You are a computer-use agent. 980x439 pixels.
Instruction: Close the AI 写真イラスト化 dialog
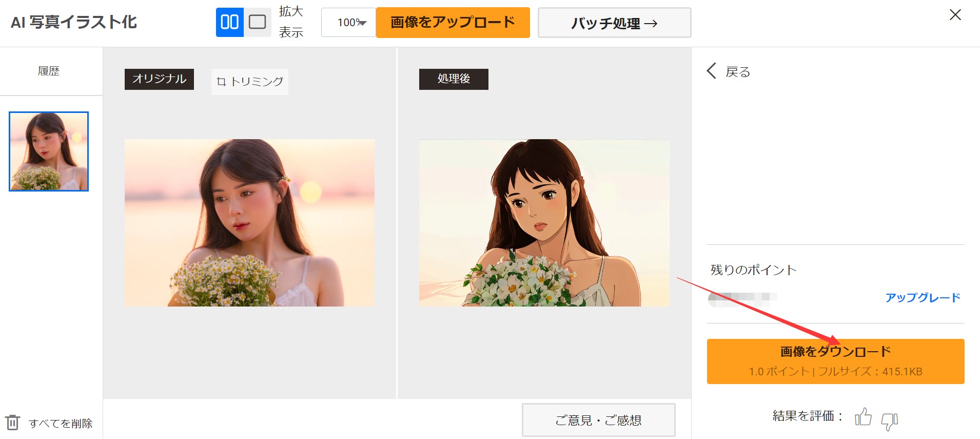955,15
